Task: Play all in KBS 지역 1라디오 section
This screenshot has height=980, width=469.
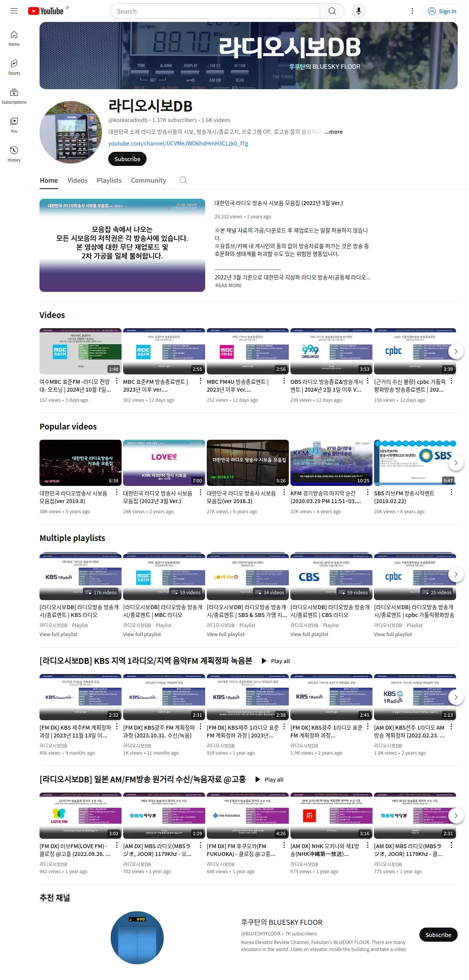Action: tap(276, 661)
